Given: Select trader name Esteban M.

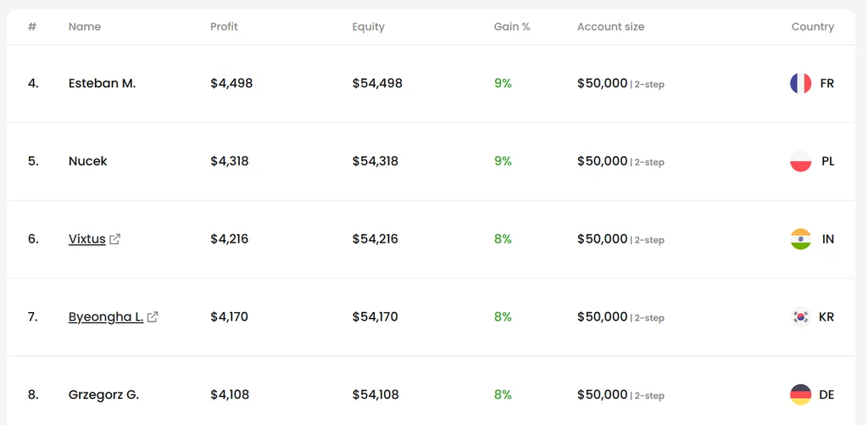Looking at the screenshot, I should [x=102, y=84].
